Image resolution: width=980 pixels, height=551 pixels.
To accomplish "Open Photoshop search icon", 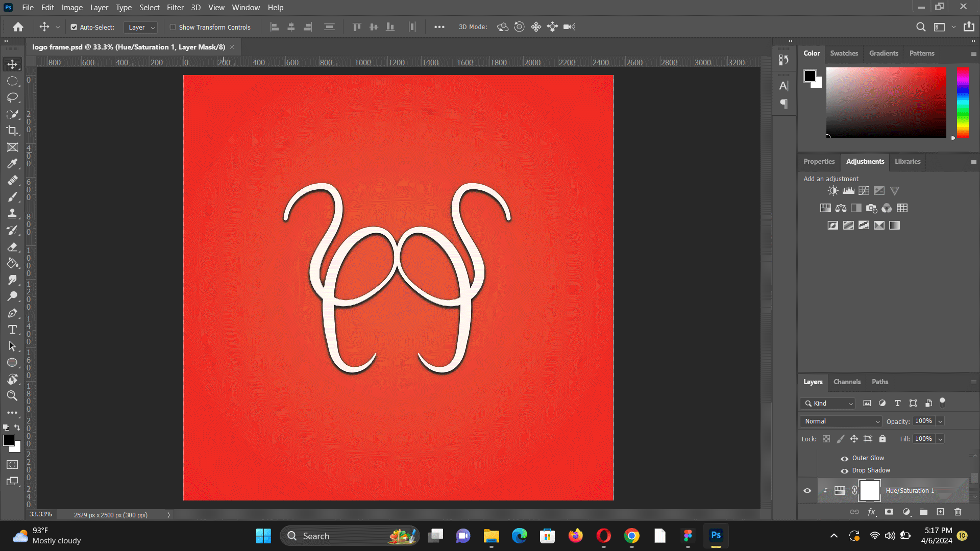I will (x=921, y=27).
